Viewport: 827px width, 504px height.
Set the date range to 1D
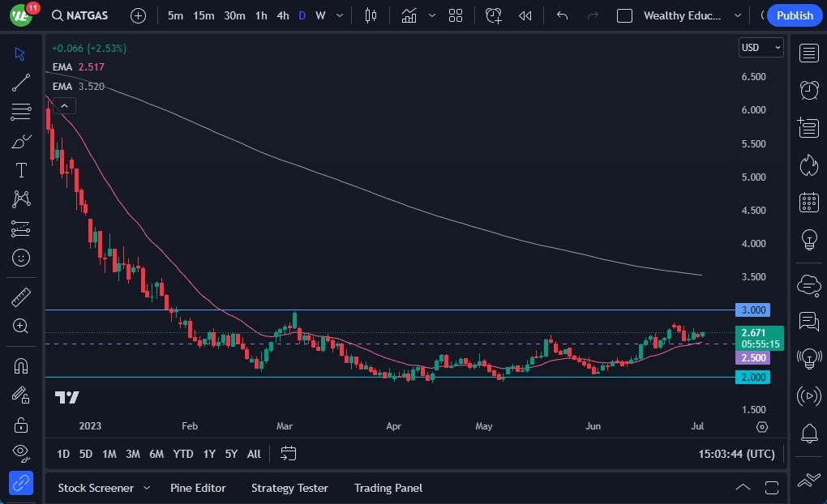click(x=62, y=454)
